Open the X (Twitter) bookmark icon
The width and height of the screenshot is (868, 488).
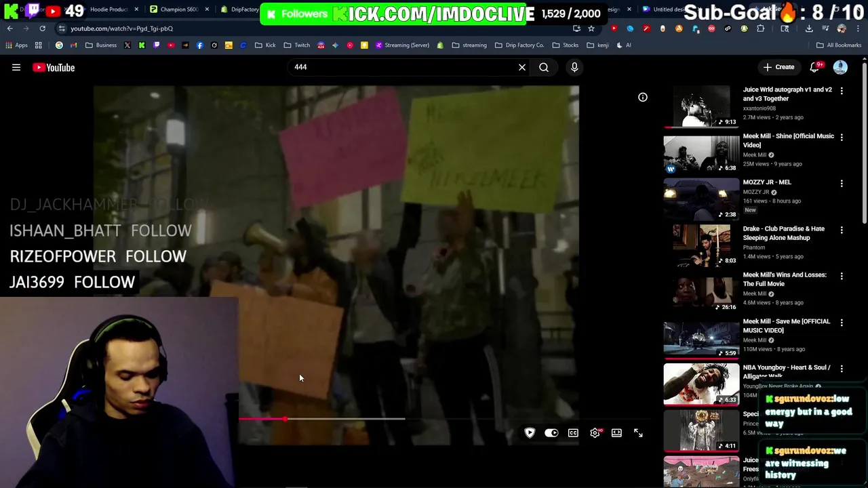127,45
